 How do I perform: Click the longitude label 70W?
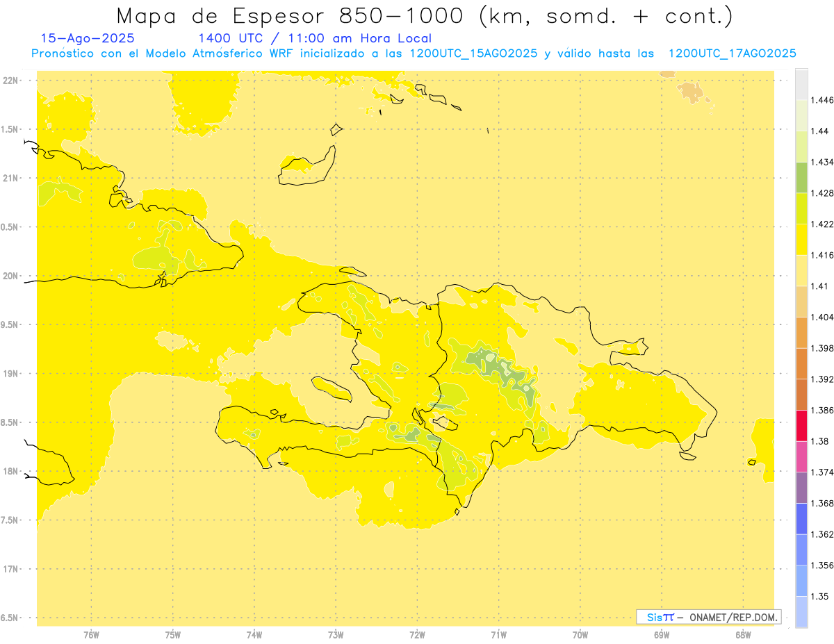click(x=580, y=634)
